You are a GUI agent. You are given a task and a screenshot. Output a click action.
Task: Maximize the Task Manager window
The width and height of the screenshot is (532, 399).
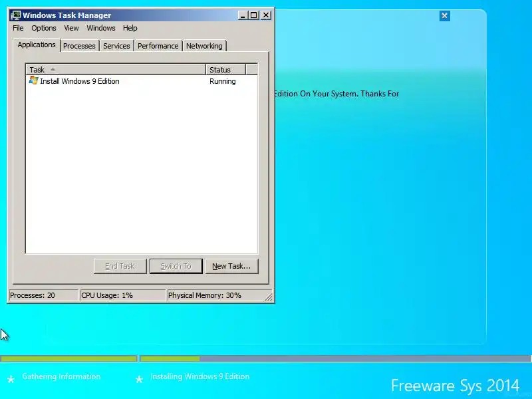click(254, 15)
